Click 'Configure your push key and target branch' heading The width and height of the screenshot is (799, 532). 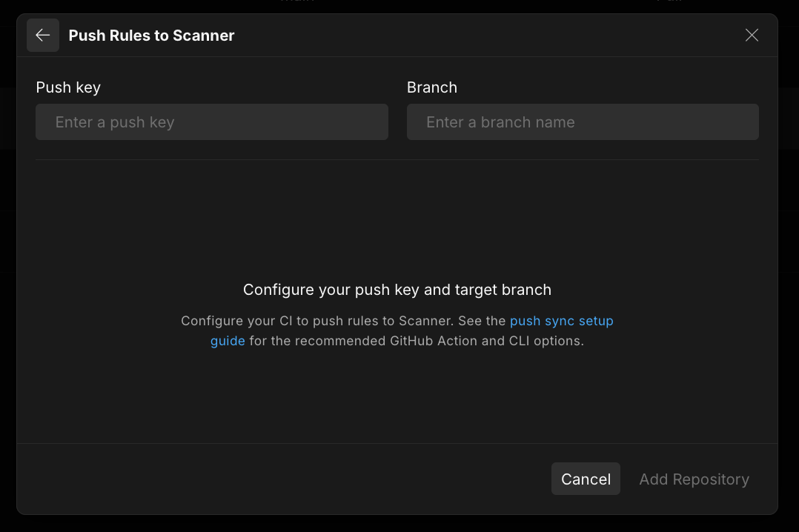pos(397,290)
